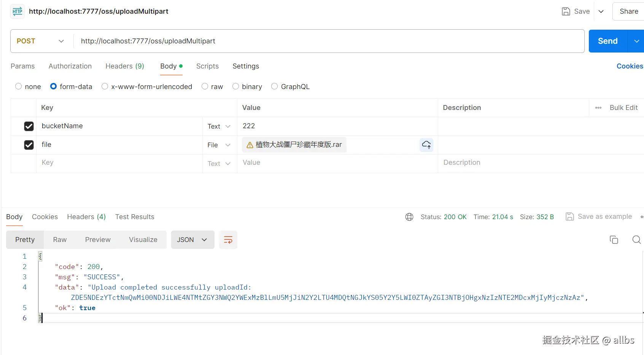Open the Cookies link
Viewport: 644px width, 355px height.
tap(630, 66)
